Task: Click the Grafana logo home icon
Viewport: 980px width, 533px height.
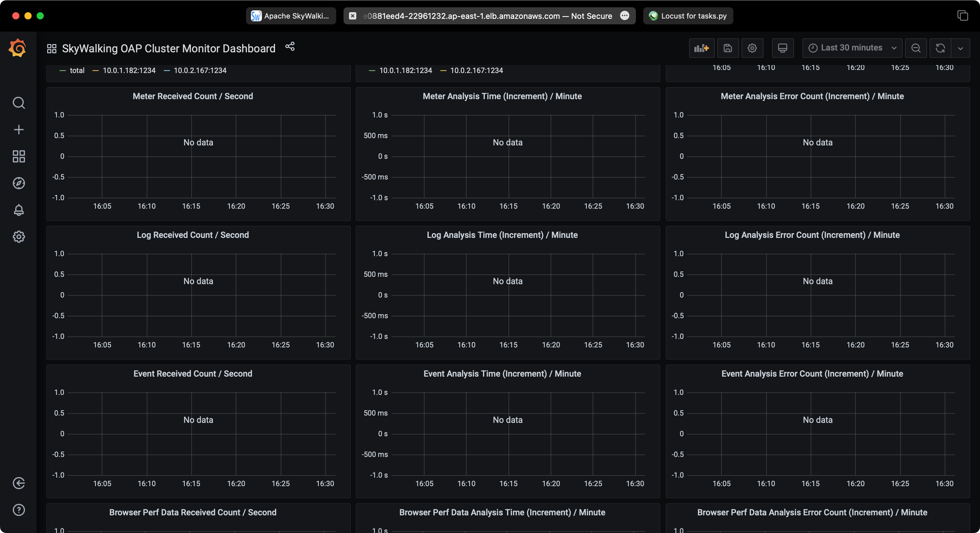Action: click(x=18, y=48)
